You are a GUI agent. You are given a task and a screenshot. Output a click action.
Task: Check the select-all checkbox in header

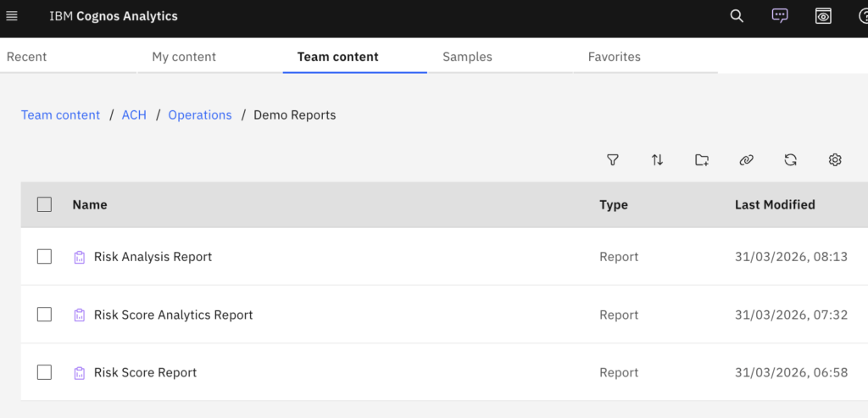44,204
